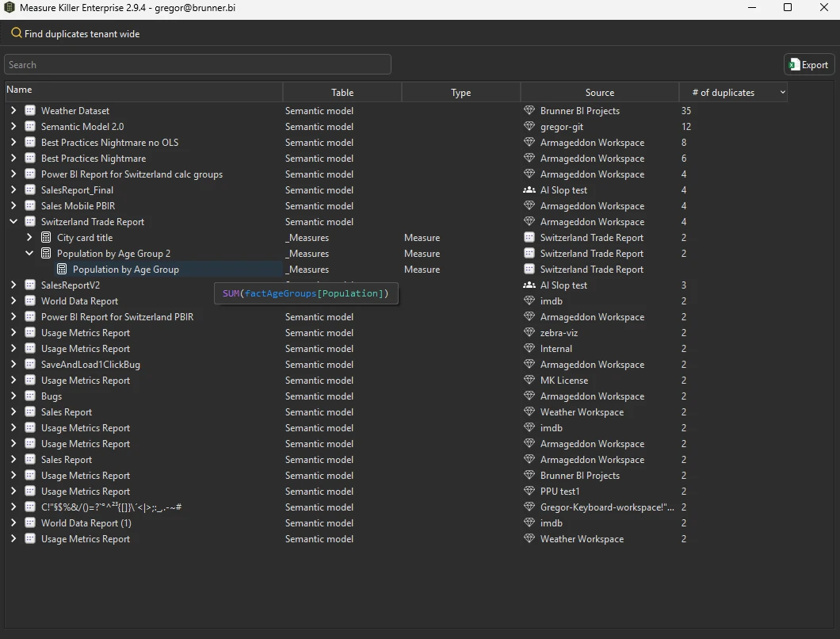
Task: Click the calculator icon of City card title
Action: pos(46,238)
